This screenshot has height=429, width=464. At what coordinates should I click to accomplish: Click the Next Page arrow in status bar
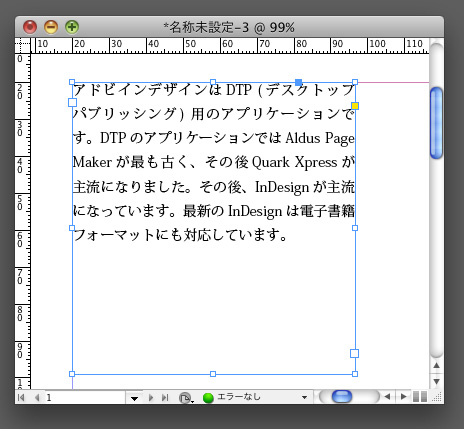pos(151,397)
